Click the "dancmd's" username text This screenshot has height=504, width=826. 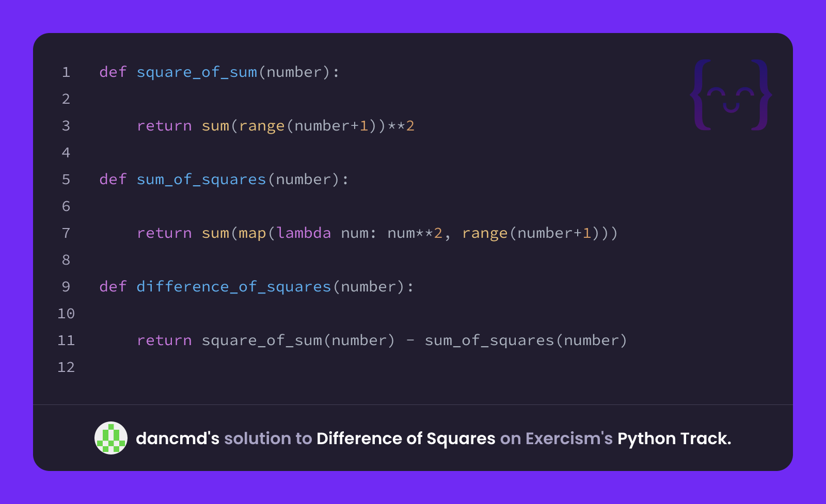click(x=178, y=438)
